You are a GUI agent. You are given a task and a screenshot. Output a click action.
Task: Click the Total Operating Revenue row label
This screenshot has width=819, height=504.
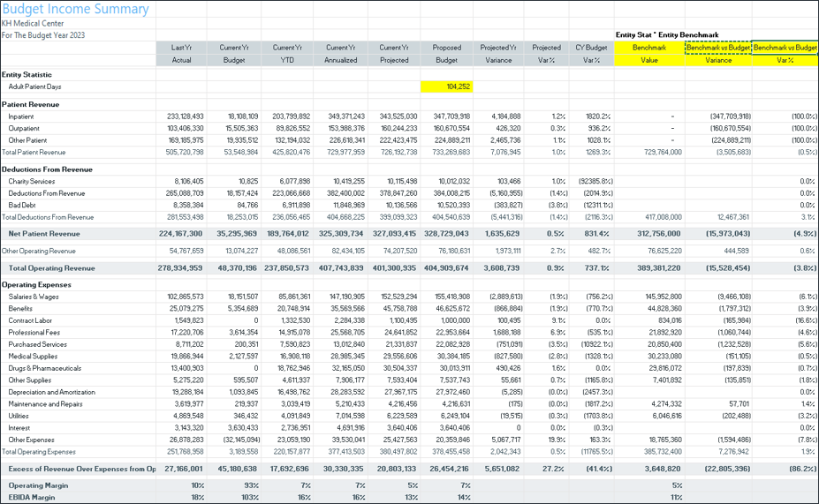pyautogui.click(x=51, y=267)
